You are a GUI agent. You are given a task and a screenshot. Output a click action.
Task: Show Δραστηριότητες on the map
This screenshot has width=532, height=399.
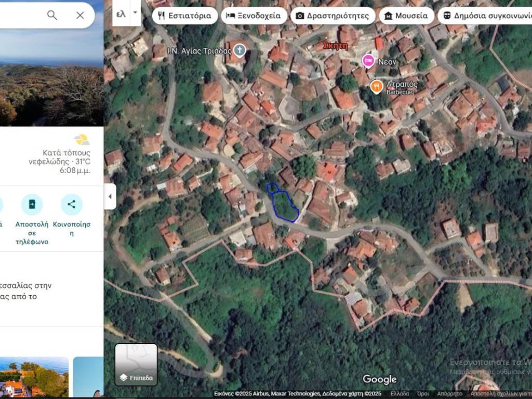[x=332, y=16]
